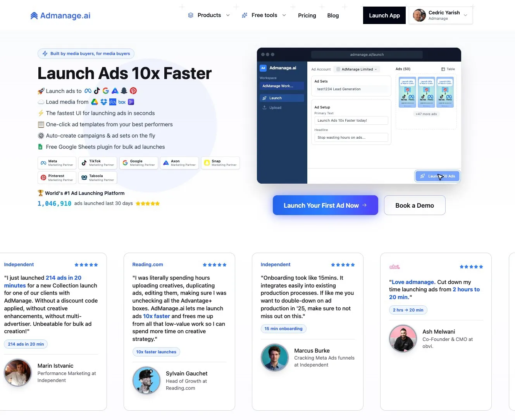The image size is (515, 420).
Task: Open the AdManage Limited ad account dropdown
Action: tap(357, 69)
